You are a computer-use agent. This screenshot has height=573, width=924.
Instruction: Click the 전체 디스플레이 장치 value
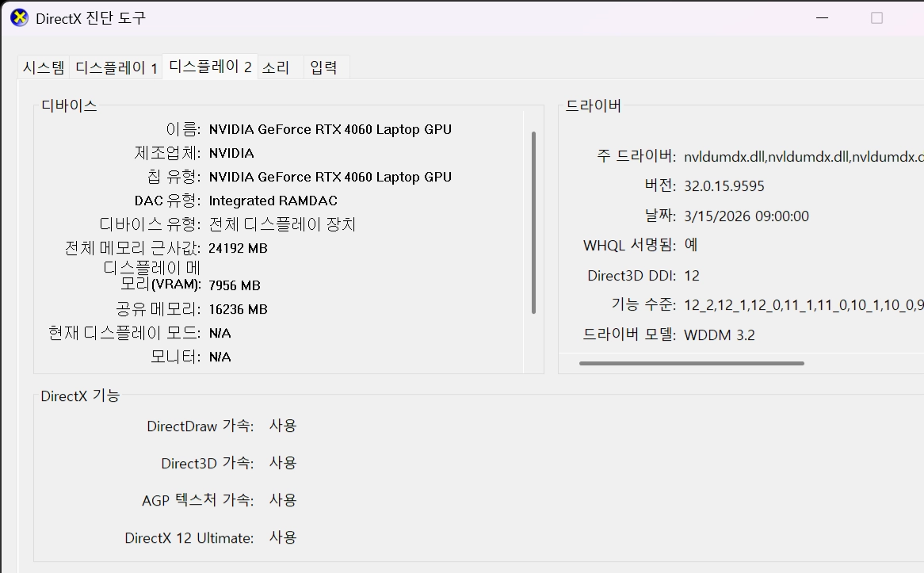282,224
